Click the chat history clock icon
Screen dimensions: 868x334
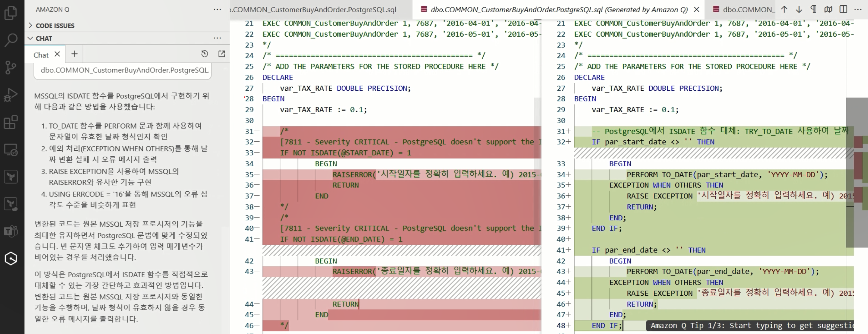coord(204,54)
